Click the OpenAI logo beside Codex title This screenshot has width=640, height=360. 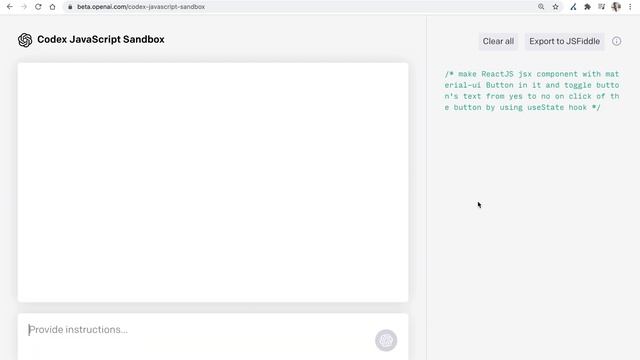[x=25, y=40]
